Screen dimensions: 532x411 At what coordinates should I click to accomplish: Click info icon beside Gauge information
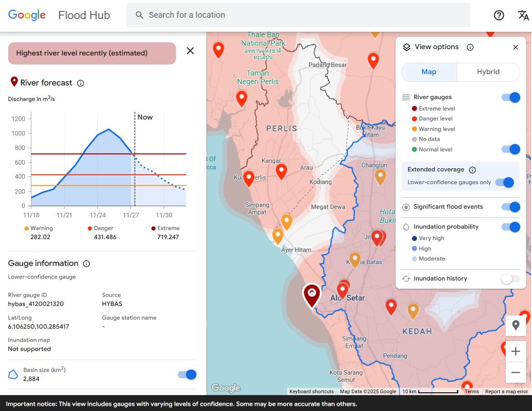[x=86, y=264]
